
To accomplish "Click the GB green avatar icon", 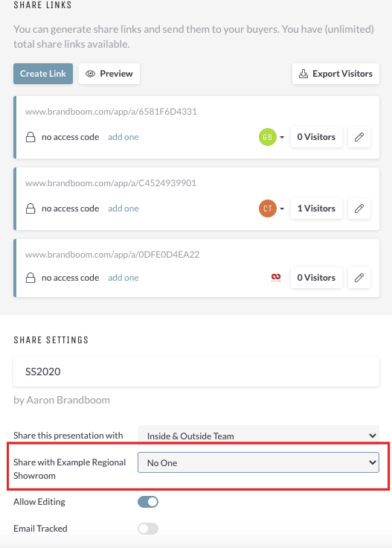I will pos(268,137).
